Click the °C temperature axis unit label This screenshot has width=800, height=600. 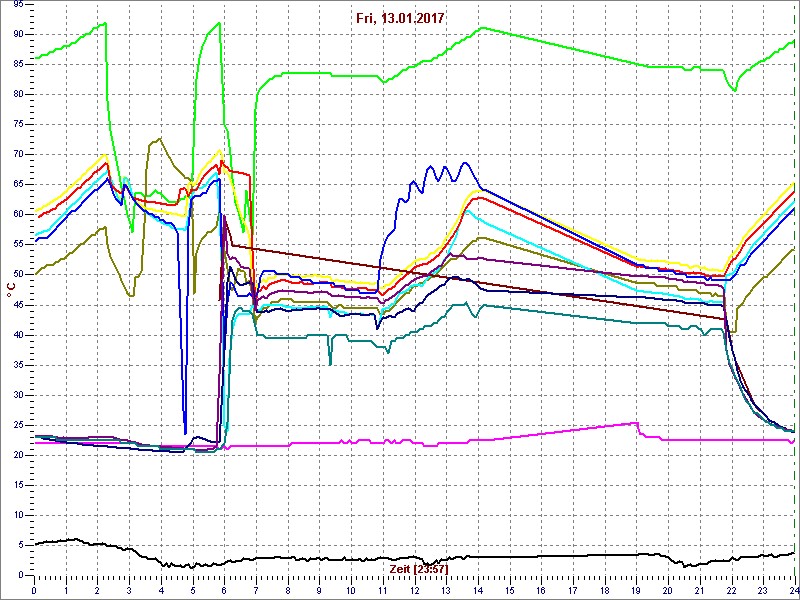(x=9, y=290)
